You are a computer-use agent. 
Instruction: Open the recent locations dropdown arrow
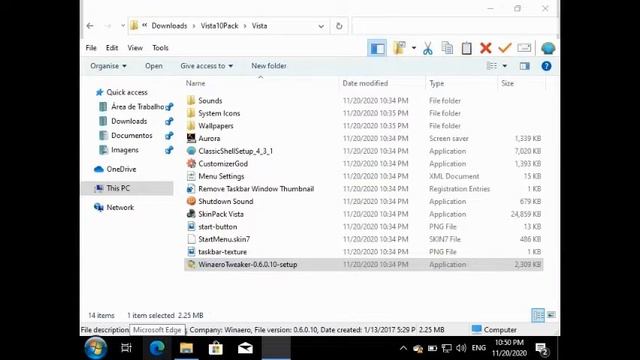(122, 26)
